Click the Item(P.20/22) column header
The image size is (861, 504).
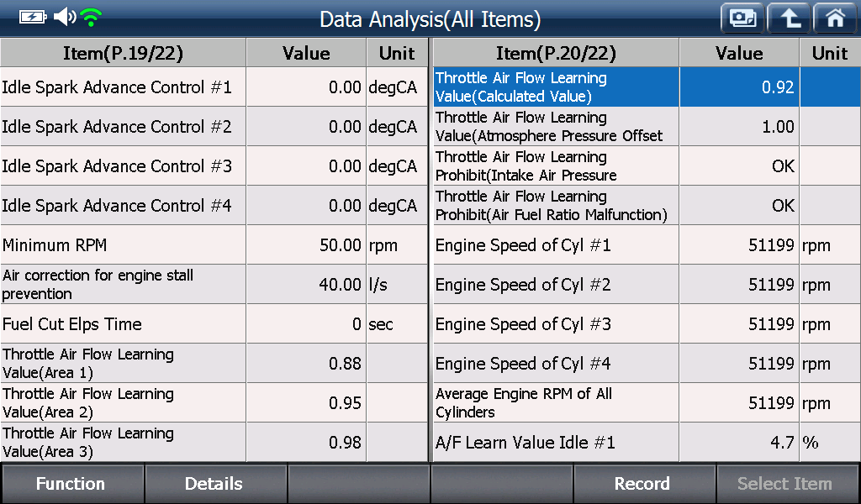pos(557,53)
